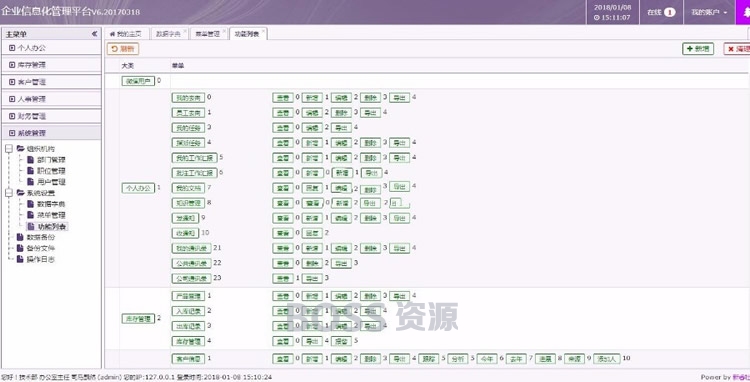Image resolution: width=750 pixels, height=382 pixels.
Task: Click the 我的任务 menu button
Action: click(188, 128)
